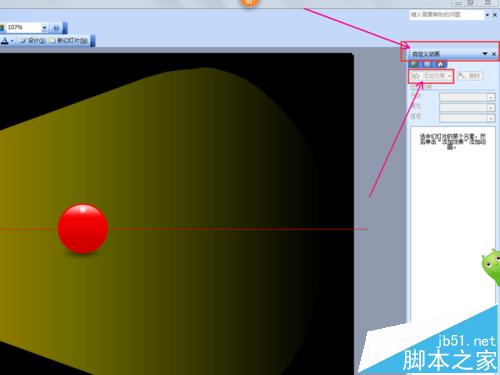Click the task pane Back navigation icon
The image size is (500, 375).
415,64
